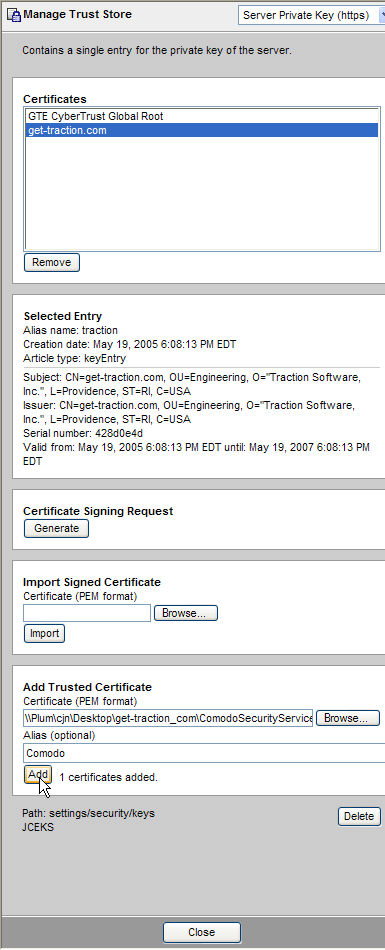Click the Certificates list empty area
Image resolution: width=385 pixels, height=950 pixels.
202,194
